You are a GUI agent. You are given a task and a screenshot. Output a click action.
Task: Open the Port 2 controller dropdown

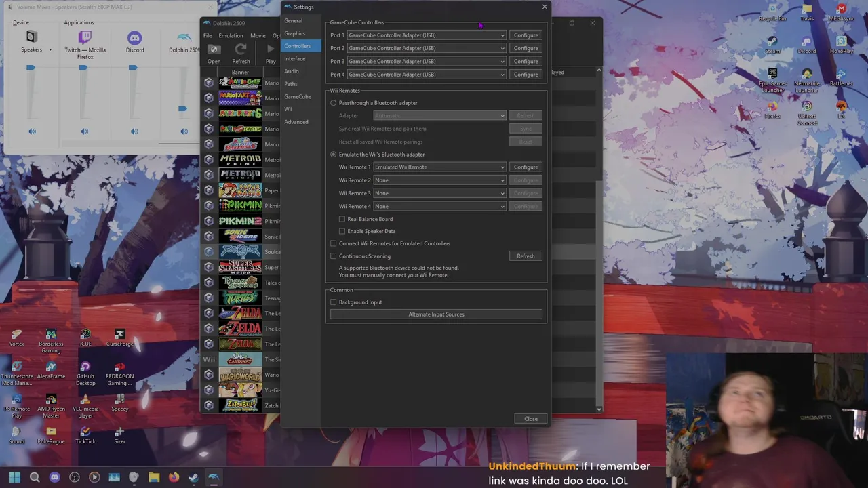(427, 48)
